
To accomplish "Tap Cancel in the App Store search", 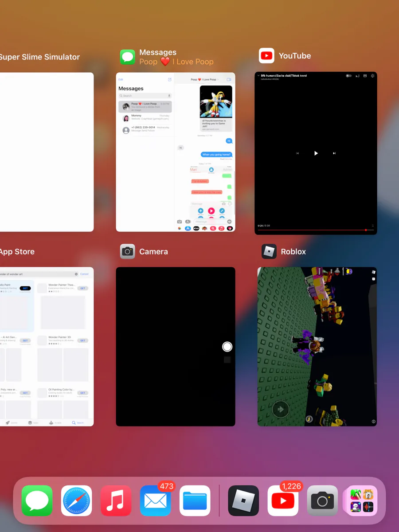I will [x=84, y=274].
